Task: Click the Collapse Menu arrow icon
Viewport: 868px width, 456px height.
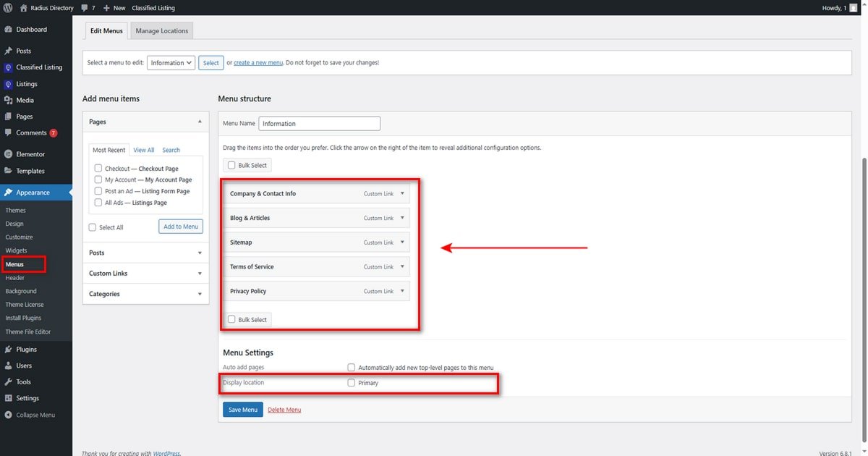Action: [x=8, y=415]
